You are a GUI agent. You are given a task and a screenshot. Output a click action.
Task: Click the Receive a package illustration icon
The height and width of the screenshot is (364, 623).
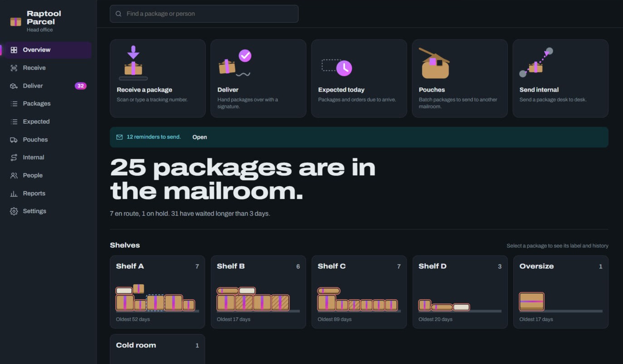(133, 63)
